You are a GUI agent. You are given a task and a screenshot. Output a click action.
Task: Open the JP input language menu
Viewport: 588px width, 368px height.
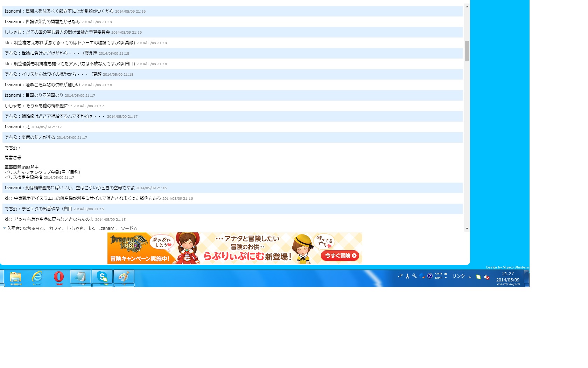coord(400,276)
